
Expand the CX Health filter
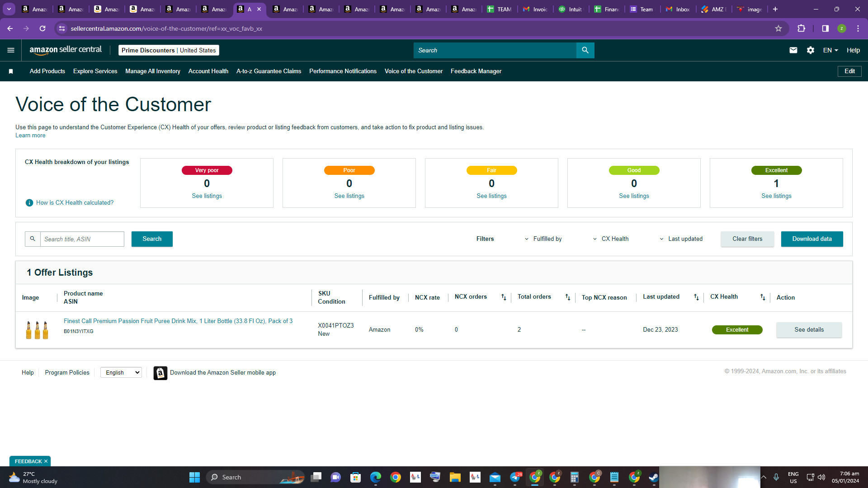pyautogui.click(x=610, y=239)
